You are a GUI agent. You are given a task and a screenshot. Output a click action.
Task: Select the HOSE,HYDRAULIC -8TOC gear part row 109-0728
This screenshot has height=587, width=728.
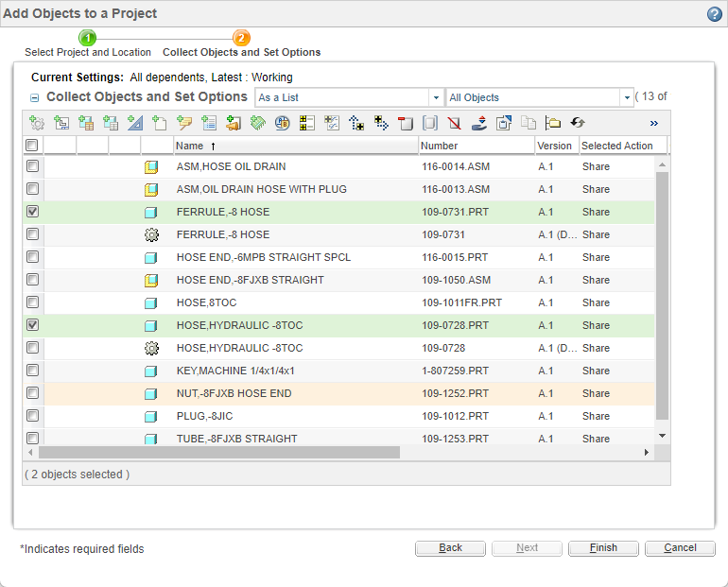[x=338, y=348]
